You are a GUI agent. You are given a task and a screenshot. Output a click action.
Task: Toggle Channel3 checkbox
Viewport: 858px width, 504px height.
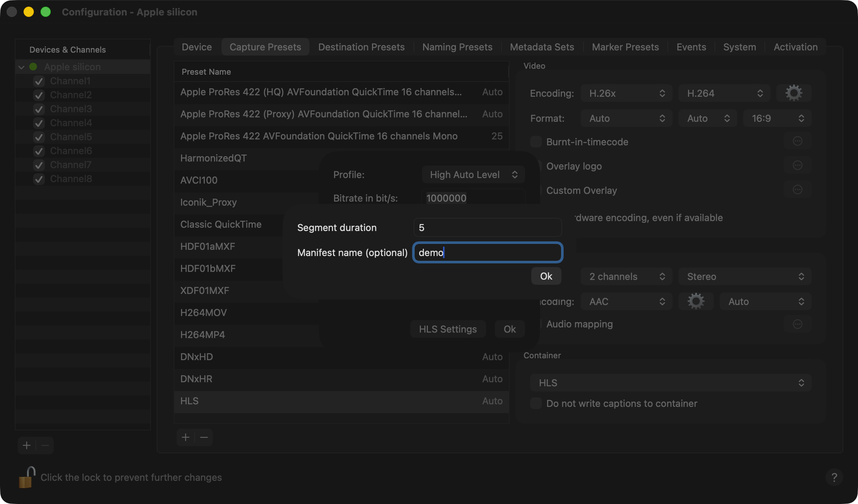click(39, 109)
